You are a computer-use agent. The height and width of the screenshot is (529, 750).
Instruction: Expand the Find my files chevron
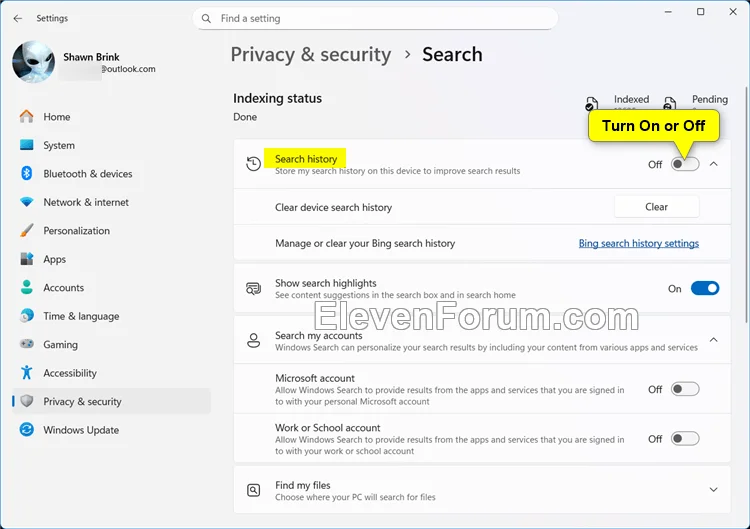tap(714, 490)
